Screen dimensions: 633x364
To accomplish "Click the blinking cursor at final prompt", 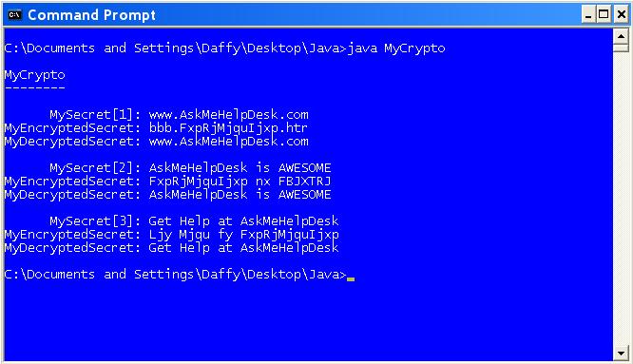I will pos(351,278).
